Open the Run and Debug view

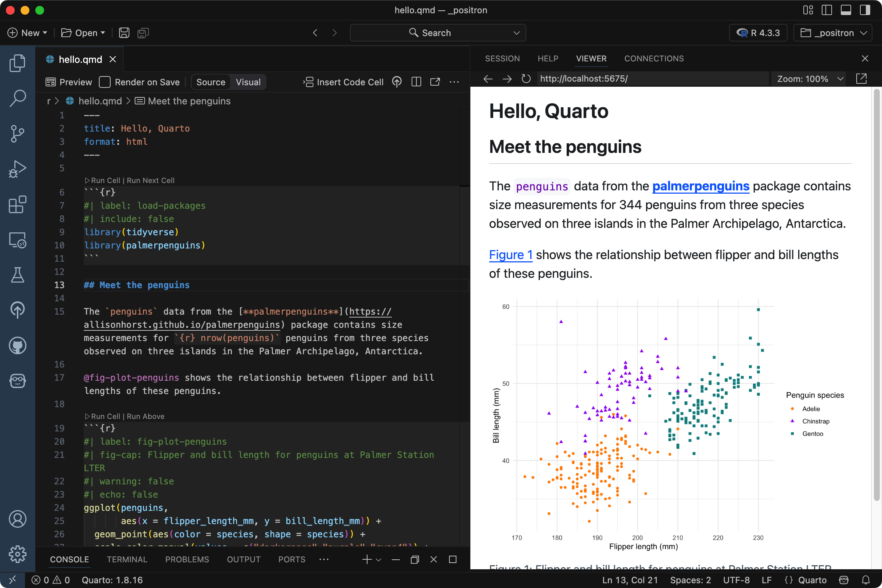17,169
